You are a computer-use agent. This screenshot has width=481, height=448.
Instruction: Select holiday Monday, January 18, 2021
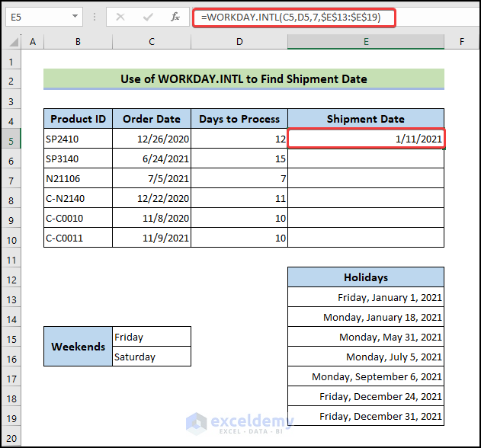click(366, 317)
